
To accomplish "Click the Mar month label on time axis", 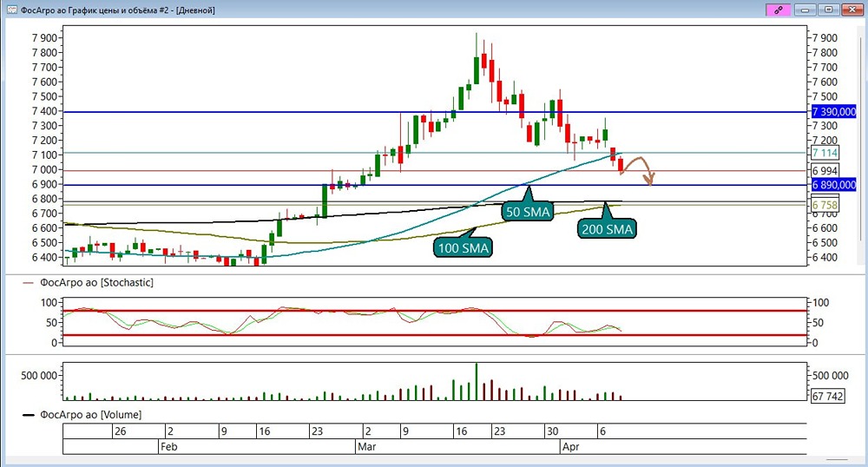I will [x=366, y=446].
